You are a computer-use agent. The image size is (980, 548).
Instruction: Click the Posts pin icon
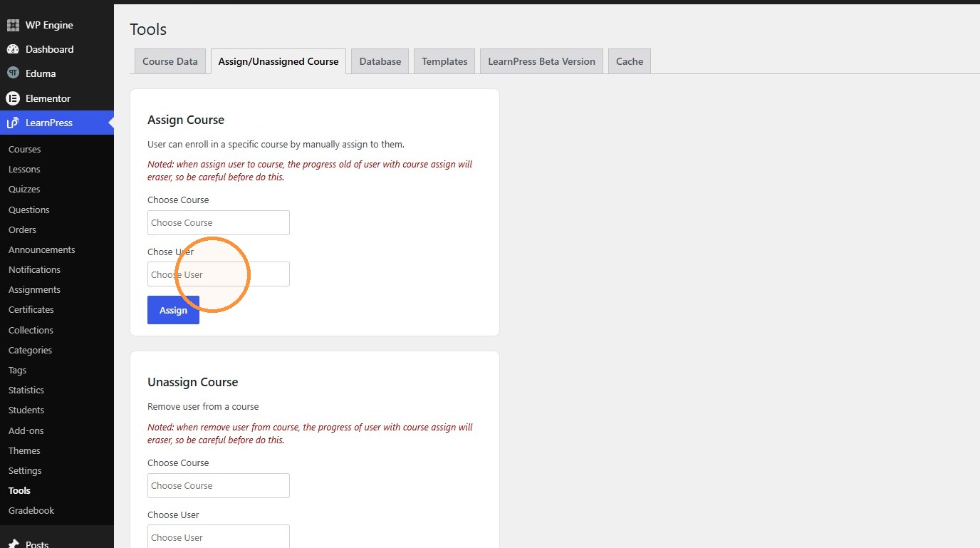[x=13, y=544]
